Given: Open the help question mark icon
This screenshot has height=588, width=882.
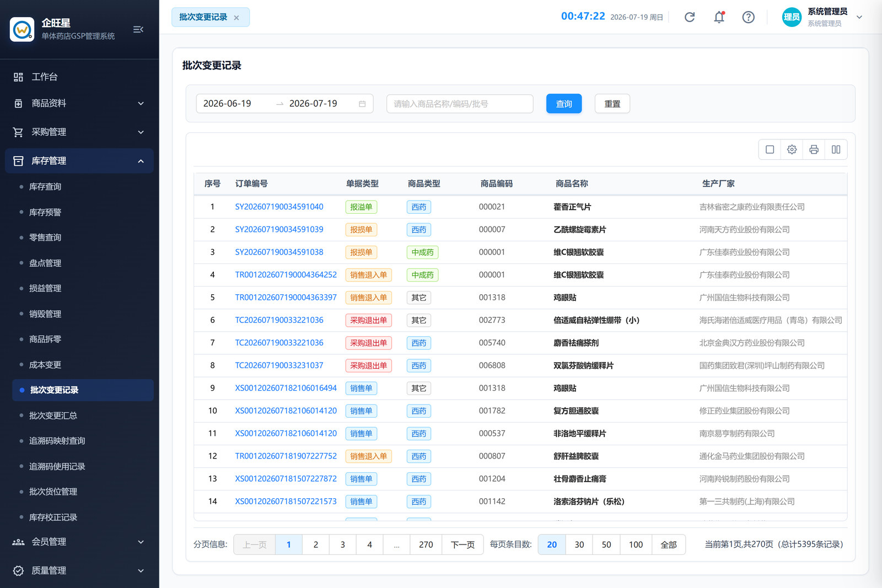Looking at the screenshot, I should [748, 17].
